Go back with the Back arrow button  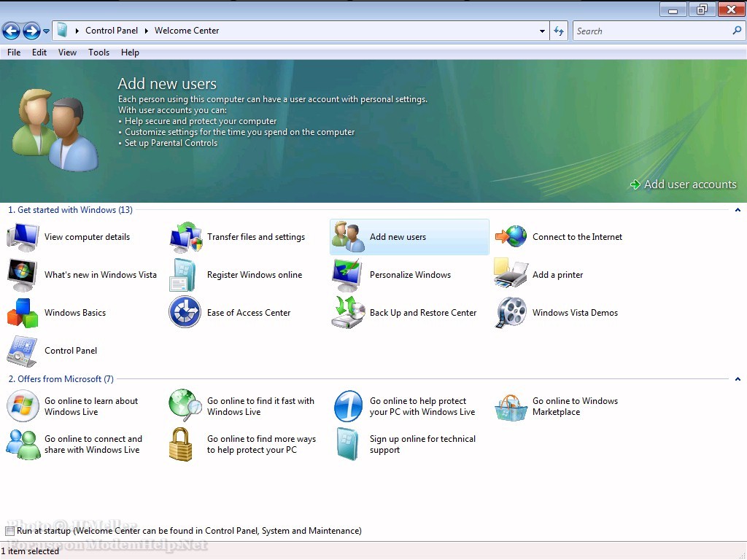pyautogui.click(x=11, y=31)
